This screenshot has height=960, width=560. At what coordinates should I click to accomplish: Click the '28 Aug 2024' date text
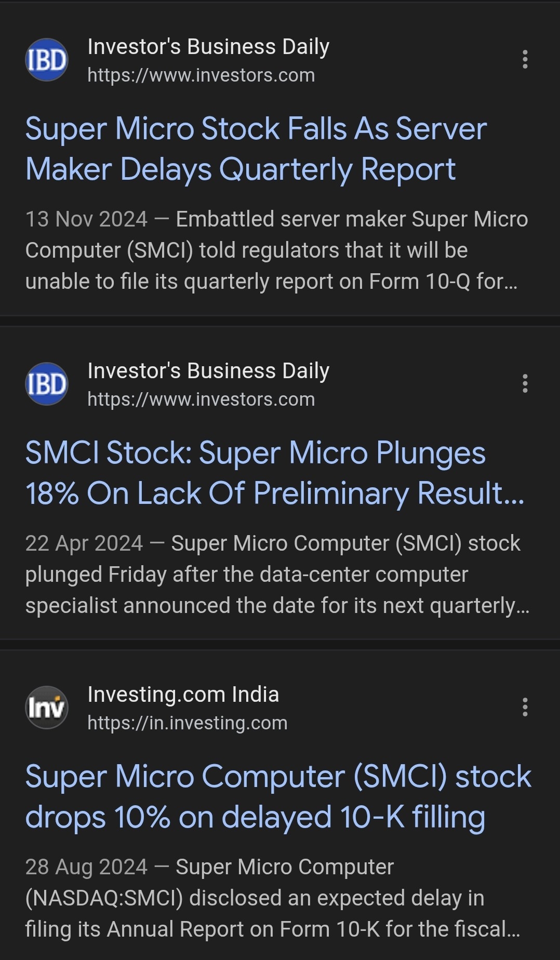[86, 867]
